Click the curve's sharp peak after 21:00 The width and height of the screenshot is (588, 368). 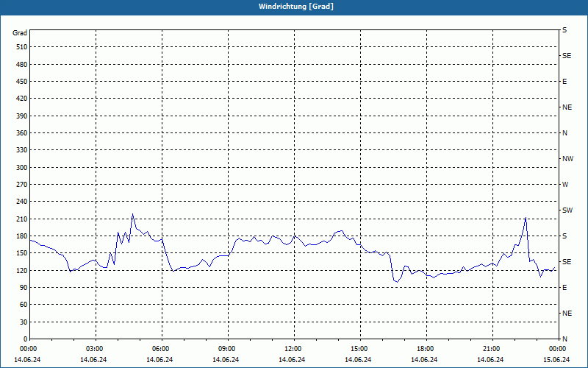pyautogui.click(x=526, y=217)
